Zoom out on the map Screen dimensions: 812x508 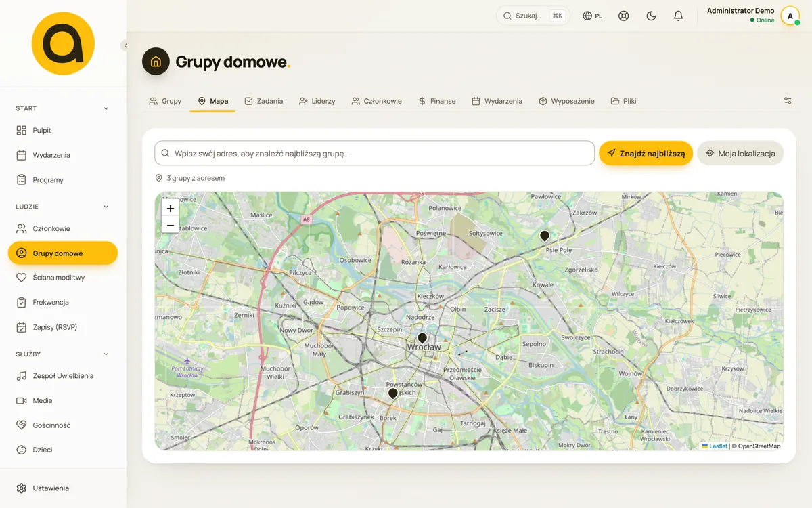pyautogui.click(x=171, y=226)
